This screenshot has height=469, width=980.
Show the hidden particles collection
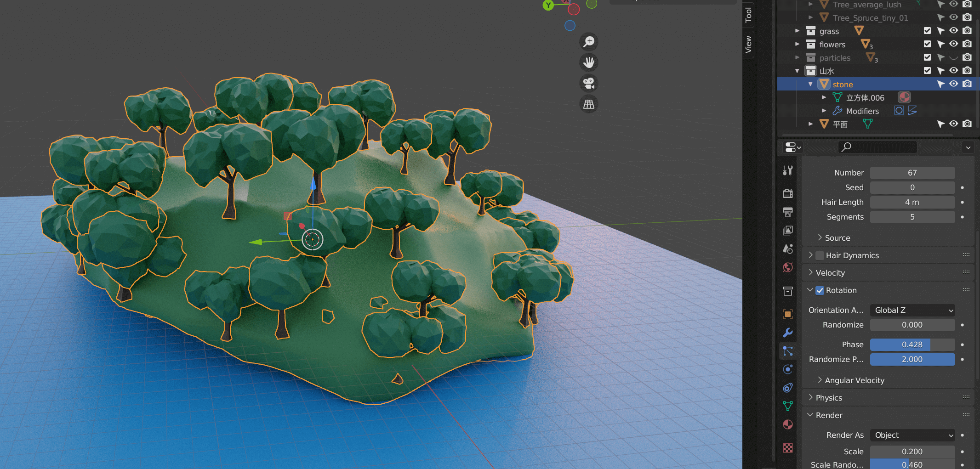click(954, 57)
